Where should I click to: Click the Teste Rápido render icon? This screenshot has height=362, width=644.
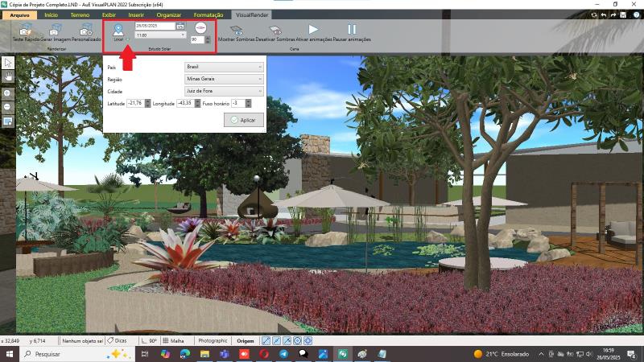pyautogui.click(x=26, y=31)
